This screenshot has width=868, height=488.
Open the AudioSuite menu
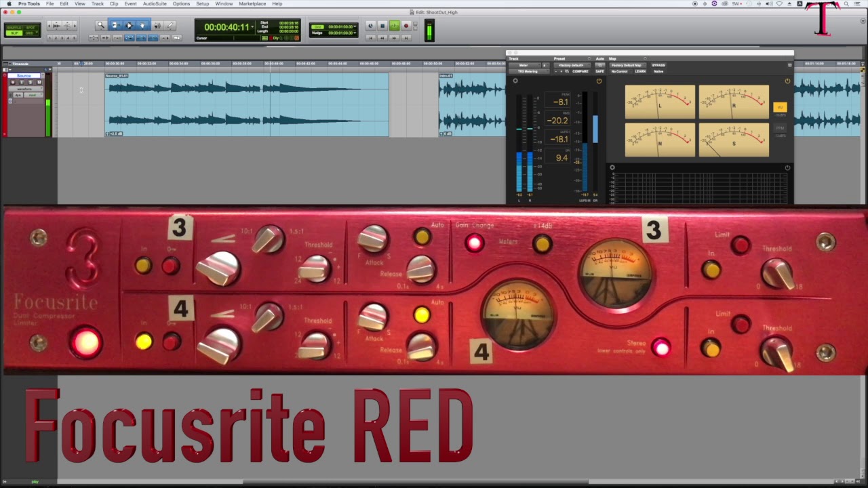click(x=155, y=3)
